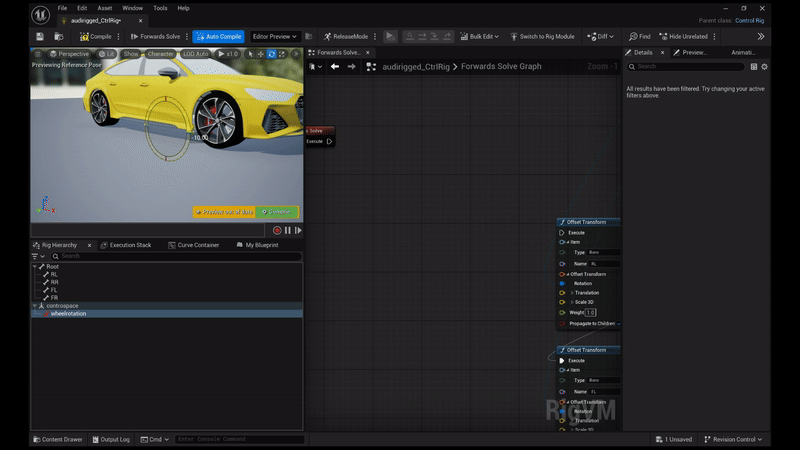
Task: Click the Rig Hierarchy search field
Action: tap(176, 256)
